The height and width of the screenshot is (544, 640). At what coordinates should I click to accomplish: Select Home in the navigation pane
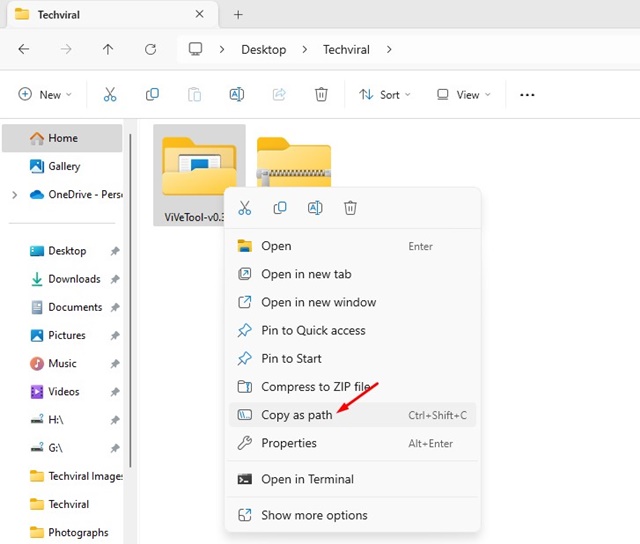coord(62,138)
